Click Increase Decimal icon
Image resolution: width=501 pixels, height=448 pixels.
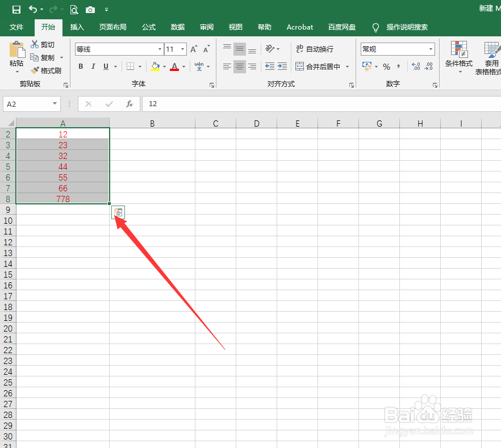(416, 66)
